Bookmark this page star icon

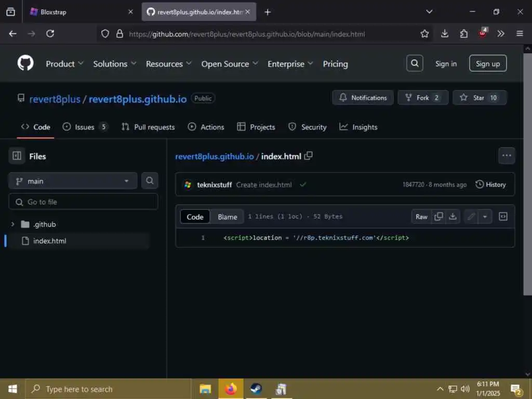tap(424, 34)
